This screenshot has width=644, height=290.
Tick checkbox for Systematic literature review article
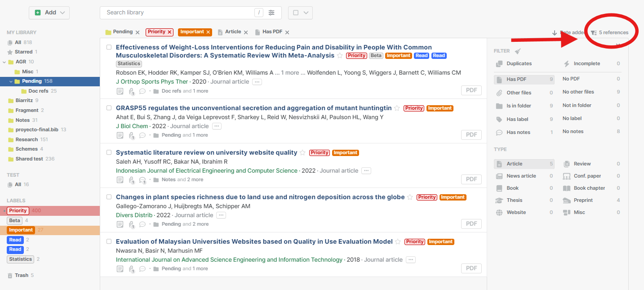click(109, 152)
